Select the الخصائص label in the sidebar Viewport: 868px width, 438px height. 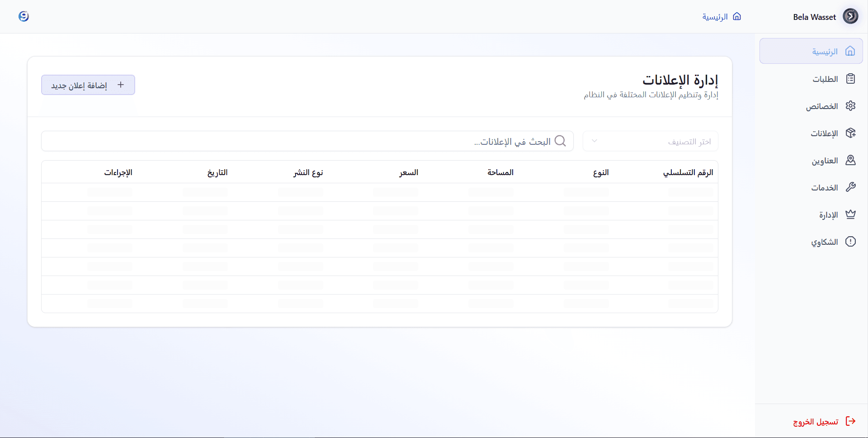pyautogui.click(x=822, y=106)
